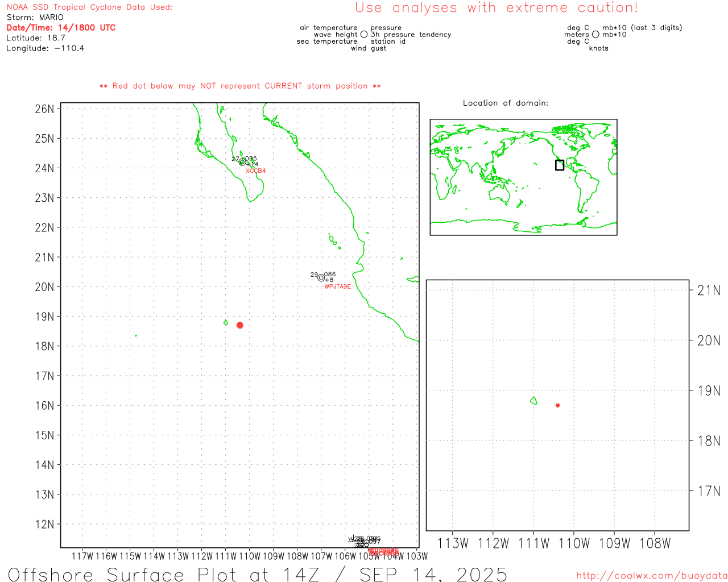Click the WPJTA9E station id label
Screen dimensions: 728x582
(337, 286)
